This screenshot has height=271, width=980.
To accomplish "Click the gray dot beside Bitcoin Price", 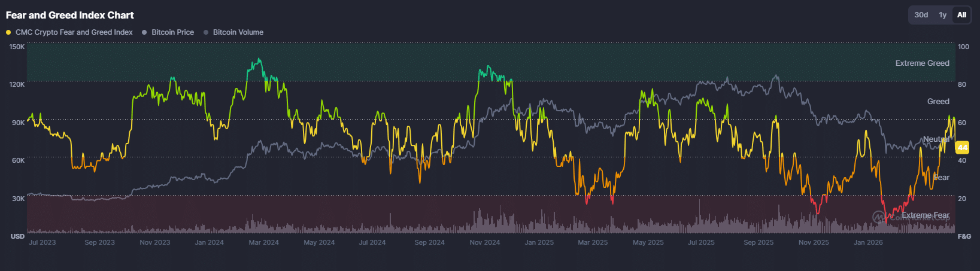I will pyautogui.click(x=144, y=32).
